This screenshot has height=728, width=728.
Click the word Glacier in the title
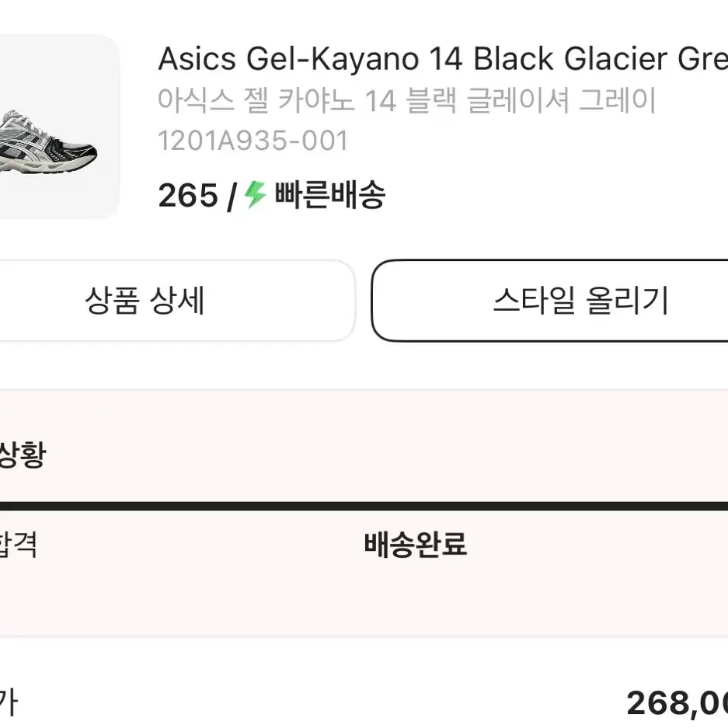pos(615,59)
